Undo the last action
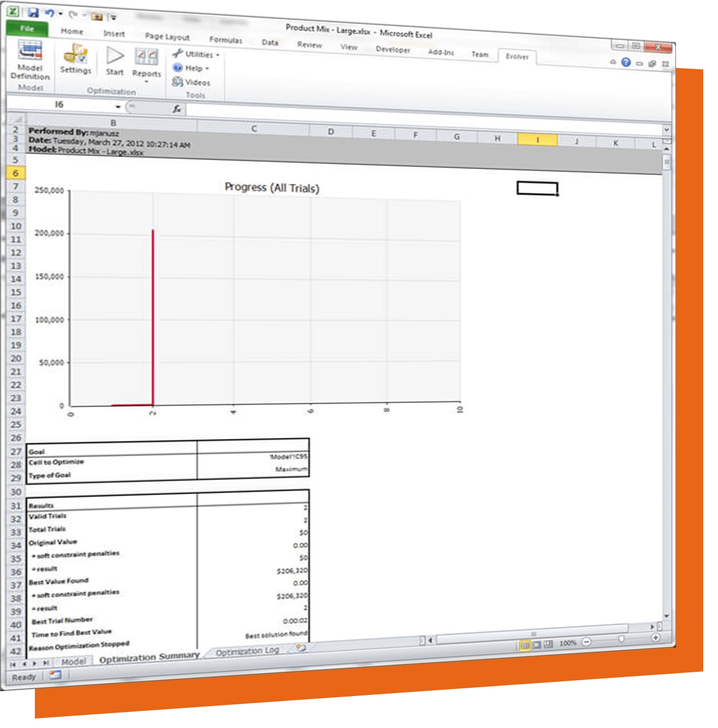 50,14
